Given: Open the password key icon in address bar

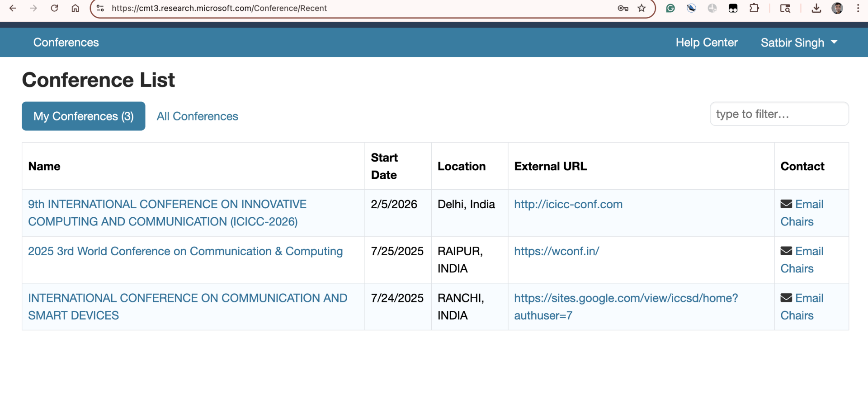Looking at the screenshot, I should (623, 8).
